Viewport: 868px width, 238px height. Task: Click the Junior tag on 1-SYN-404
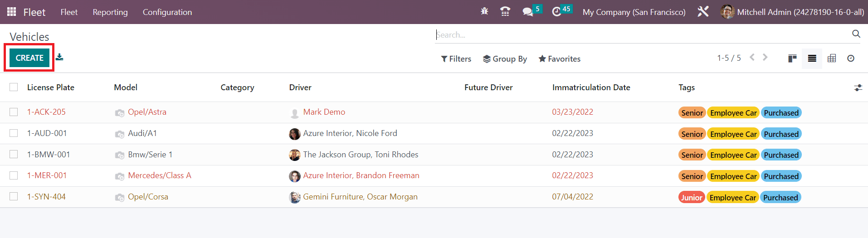(692, 197)
